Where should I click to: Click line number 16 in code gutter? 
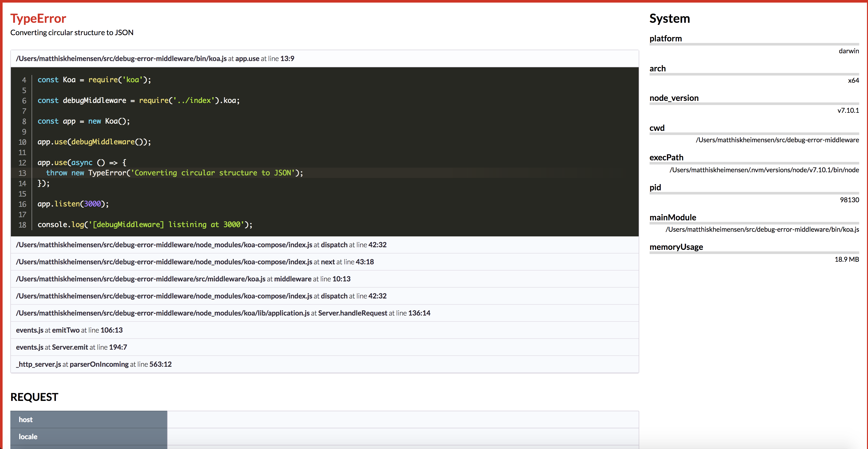pyautogui.click(x=22, y=204)
